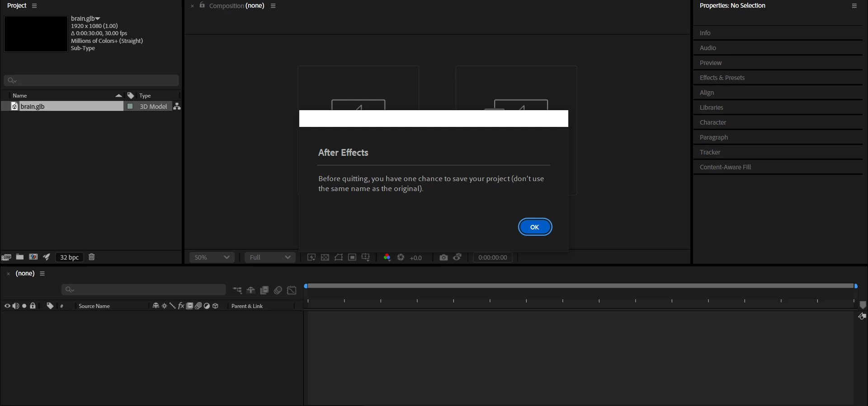Click the timeline work area bar

click(581, 286)
